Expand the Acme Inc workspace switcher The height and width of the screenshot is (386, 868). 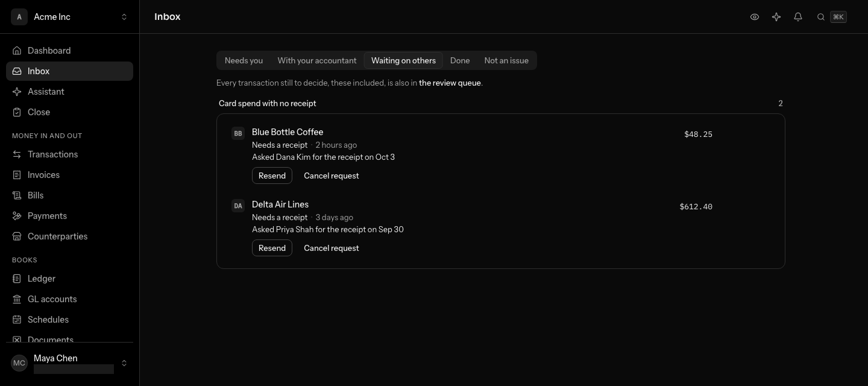[124, 17]
